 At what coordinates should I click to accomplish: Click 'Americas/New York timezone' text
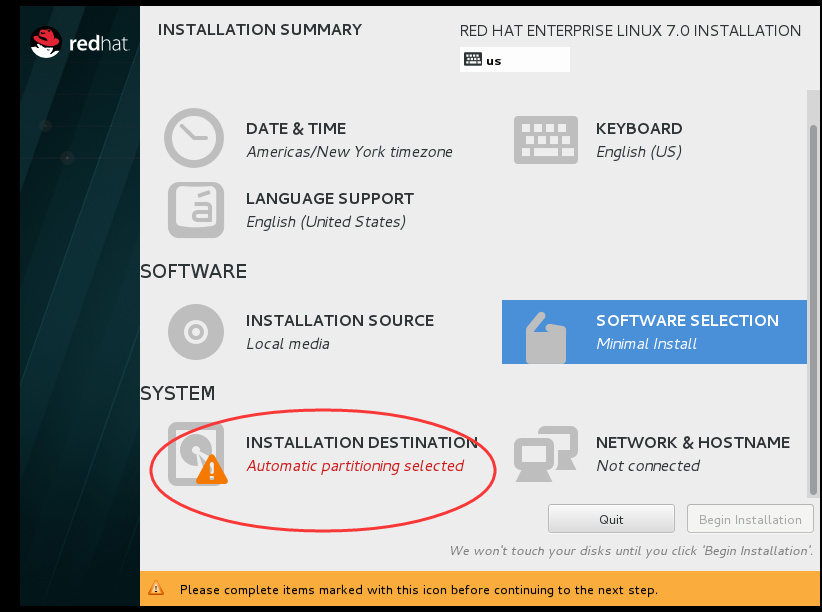(349, 152)
